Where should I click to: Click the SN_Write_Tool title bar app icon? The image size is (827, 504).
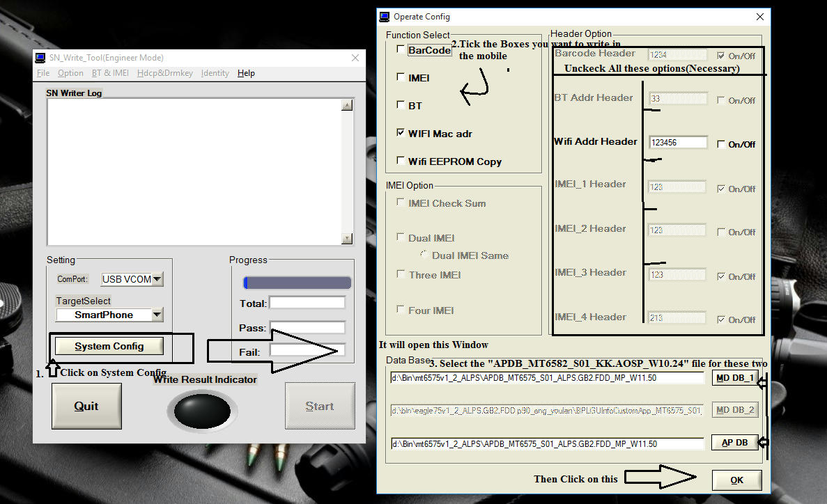(x=42, y=58)
